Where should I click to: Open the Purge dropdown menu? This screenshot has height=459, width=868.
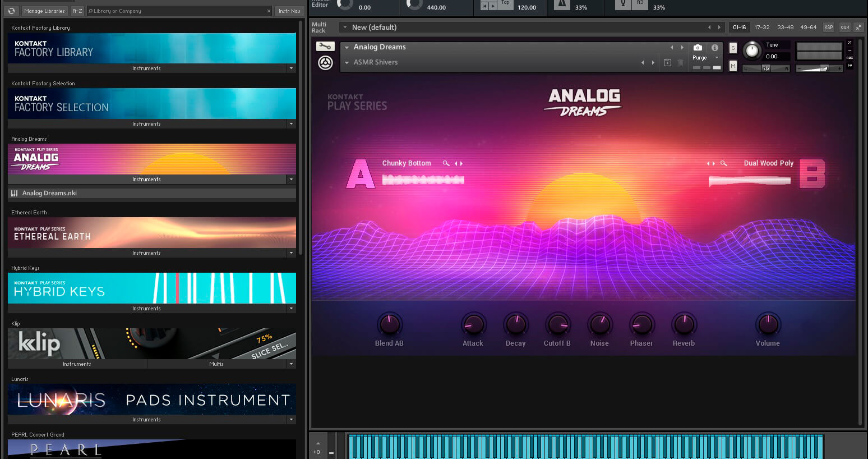point(705,58)
